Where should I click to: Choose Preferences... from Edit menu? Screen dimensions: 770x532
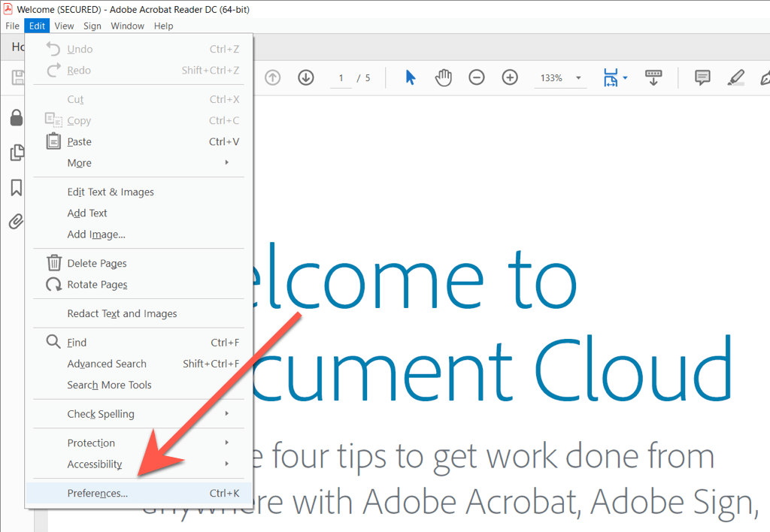tap(138, 493)
